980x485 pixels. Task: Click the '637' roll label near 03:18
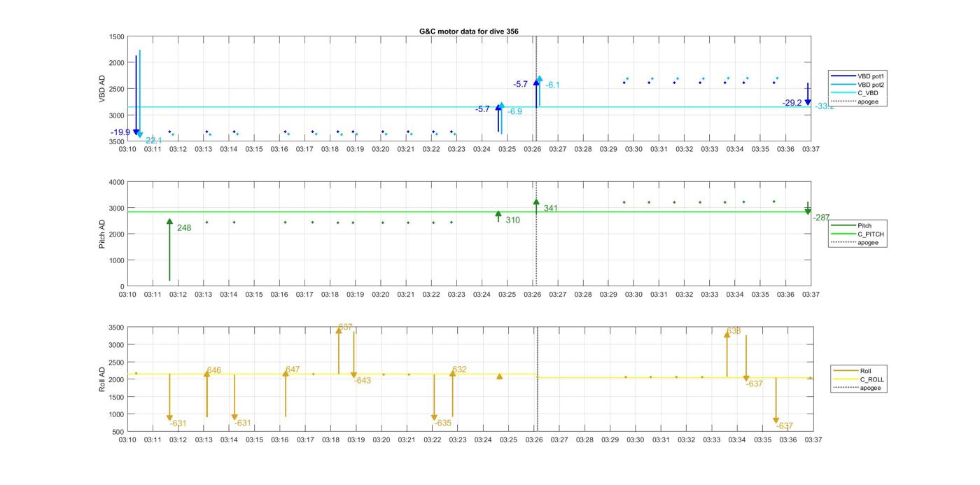(x=346, y=328)
